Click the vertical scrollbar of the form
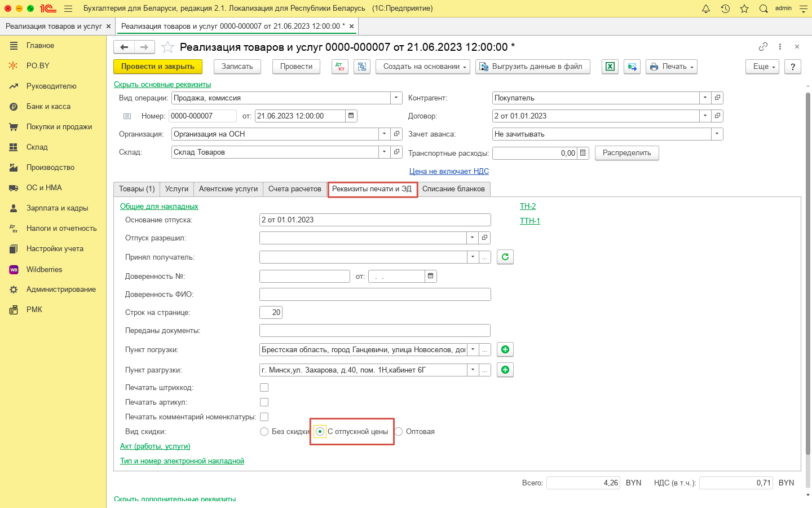The width and height of the screenshot is (812, 508). (x=807, y=274)
